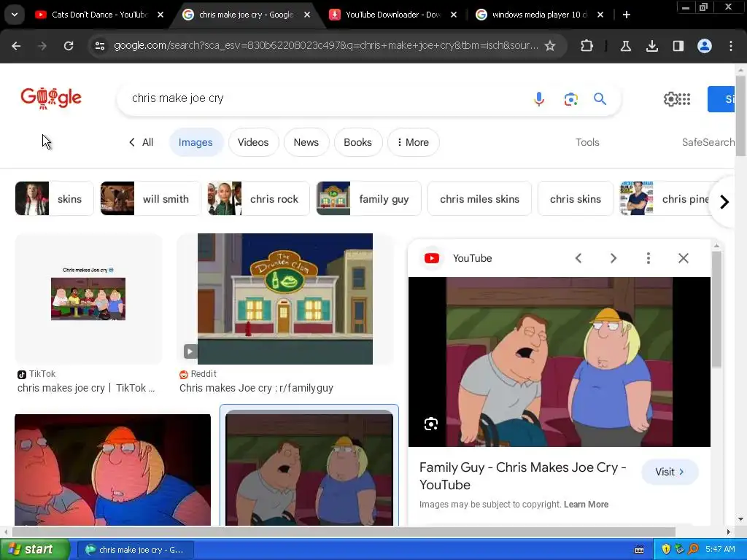Close the chris make joe cry tab

307,15
